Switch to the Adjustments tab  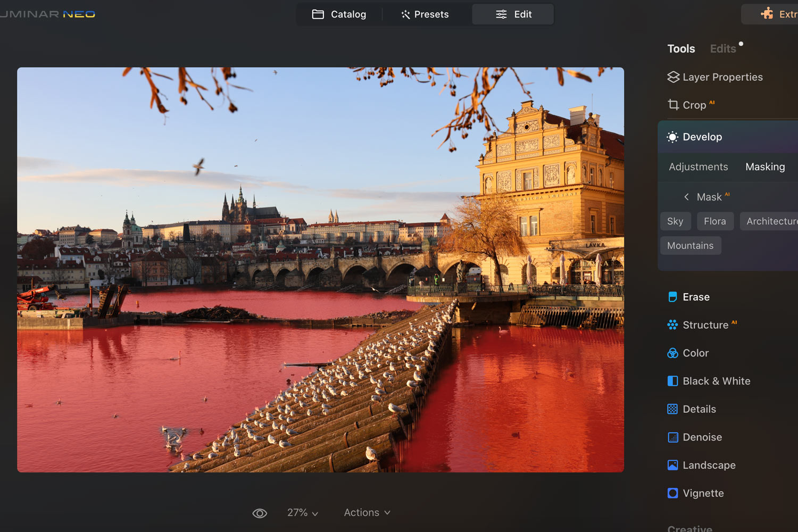click(x=698, y=167)
